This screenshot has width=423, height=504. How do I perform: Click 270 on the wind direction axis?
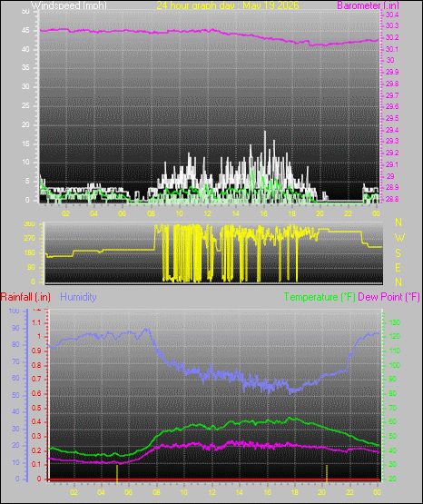coord(30,239)
